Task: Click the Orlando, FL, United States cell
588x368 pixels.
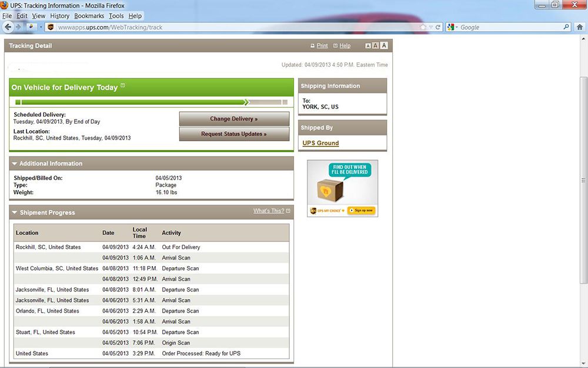Action: (x=47, y=311)
